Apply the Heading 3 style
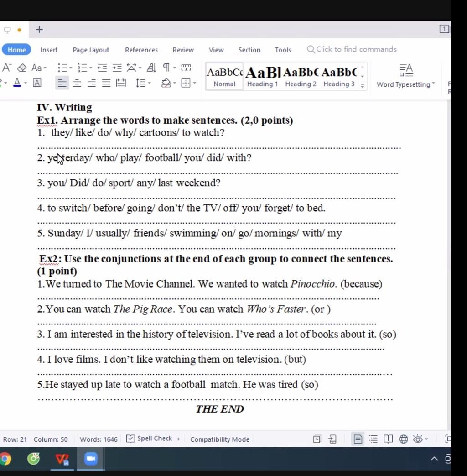 [x=339, y=77]
